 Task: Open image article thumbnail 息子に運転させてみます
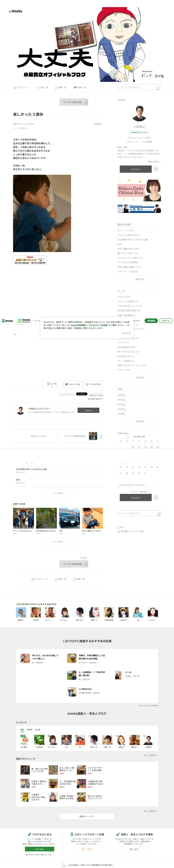tap(92, 518)
